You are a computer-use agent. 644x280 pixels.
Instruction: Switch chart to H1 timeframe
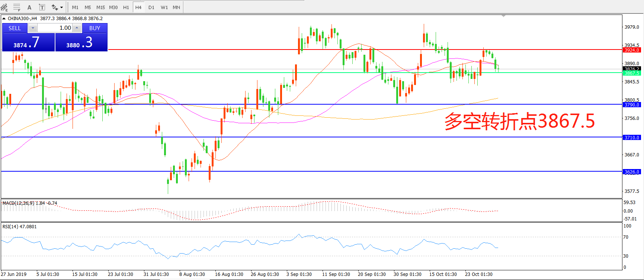[x=126, y=7]
